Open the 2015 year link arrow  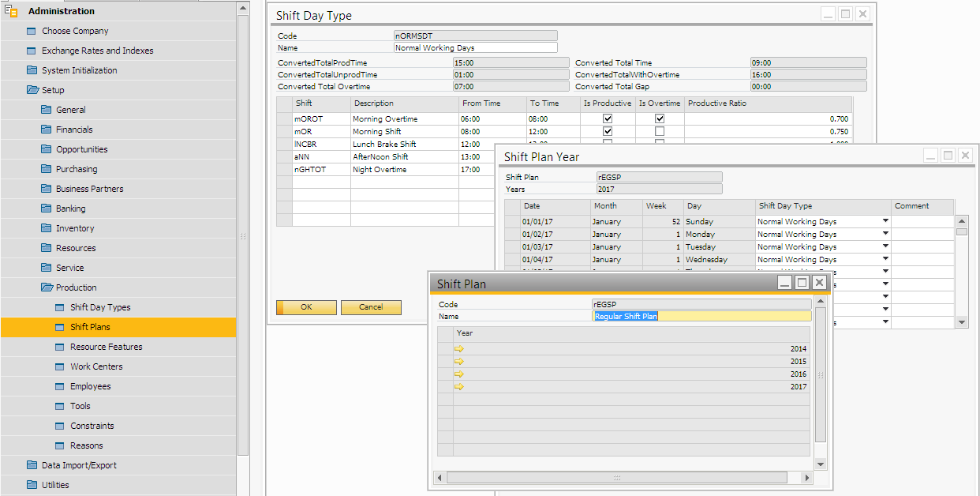pos(459,361)
